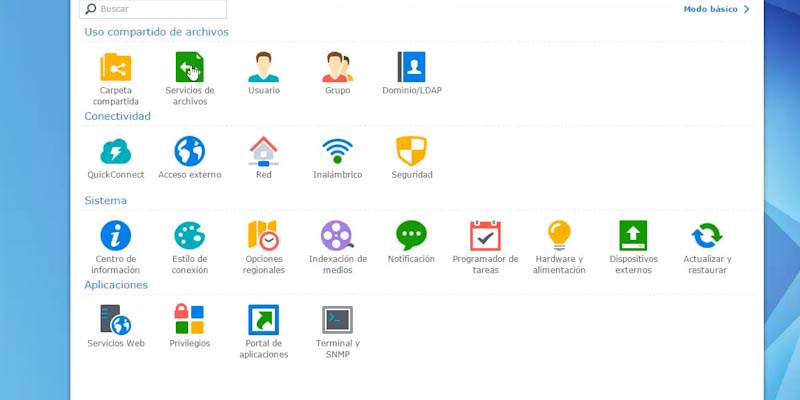Viewport: 800px width, 400px height.
Task: Open Estilo de conexión palette icon
Action: pos(190,235)
